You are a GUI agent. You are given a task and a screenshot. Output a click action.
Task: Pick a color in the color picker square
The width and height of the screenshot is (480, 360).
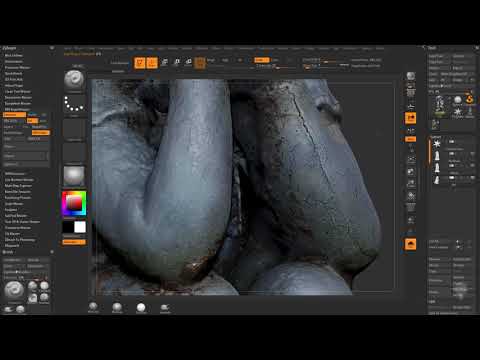coord(74,203)
